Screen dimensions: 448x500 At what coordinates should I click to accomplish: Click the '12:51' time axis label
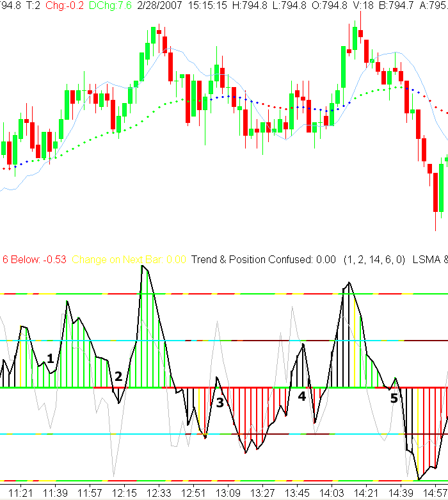click(193, 493)
